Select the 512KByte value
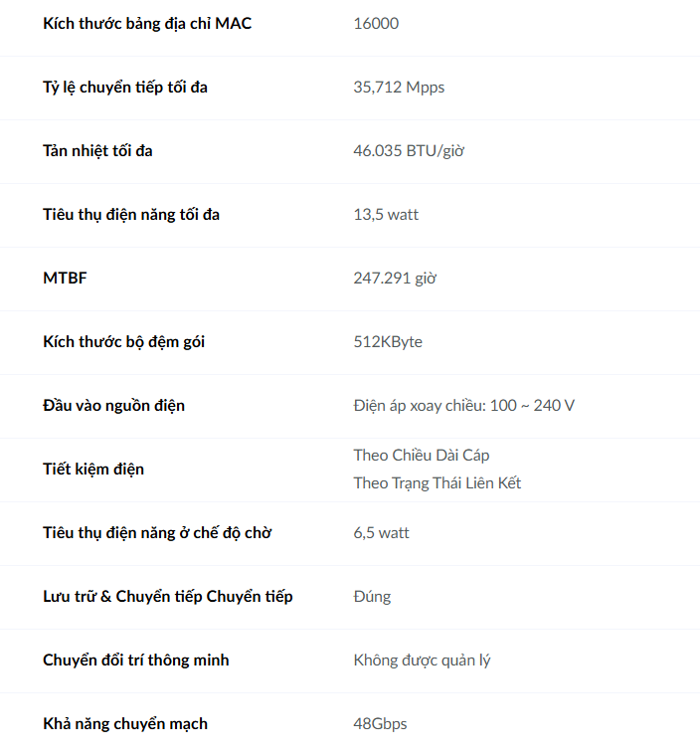Image resolution: width=700 pixels, height=756 pixels. point(388,342)
